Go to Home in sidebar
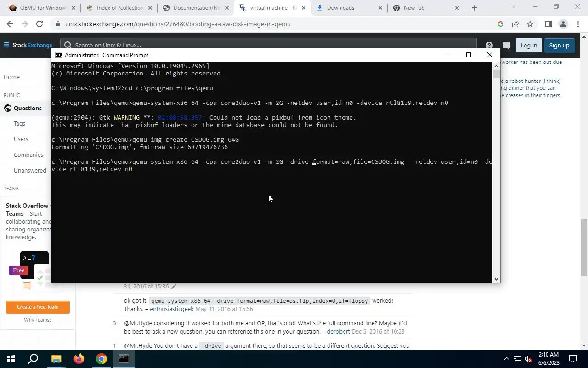 click(12, 77)
